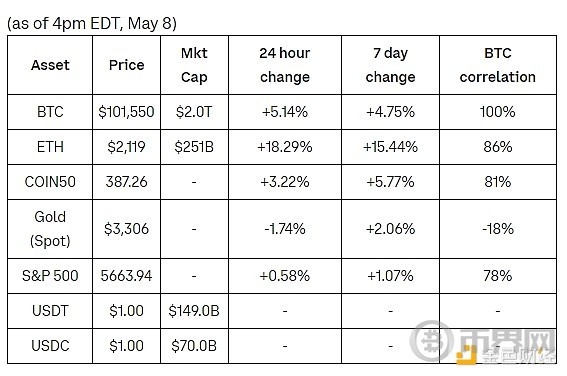Select the ETH asset cell
This screenshot has height=376, width=567.
[x=50, y=147]
